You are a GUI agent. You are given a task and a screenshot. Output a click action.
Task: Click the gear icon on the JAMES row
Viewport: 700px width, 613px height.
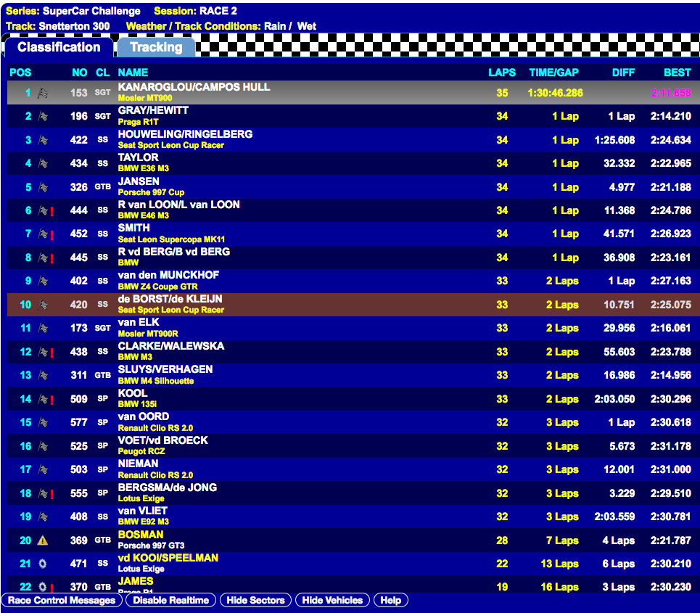[x=42, y=587]
